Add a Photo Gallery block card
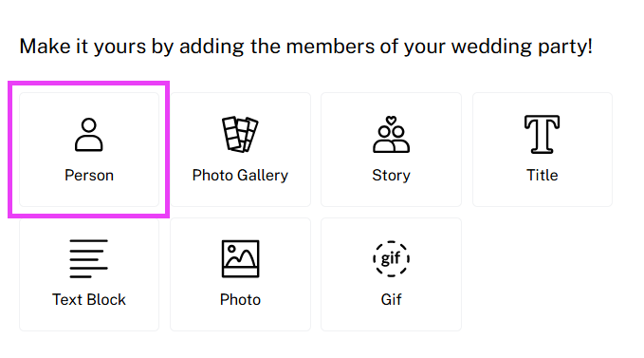This screenshot has height=358, width=644. click(x=240, y=150)
